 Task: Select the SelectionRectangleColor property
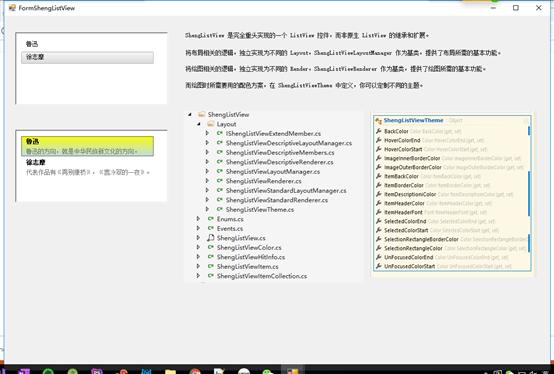413,248
